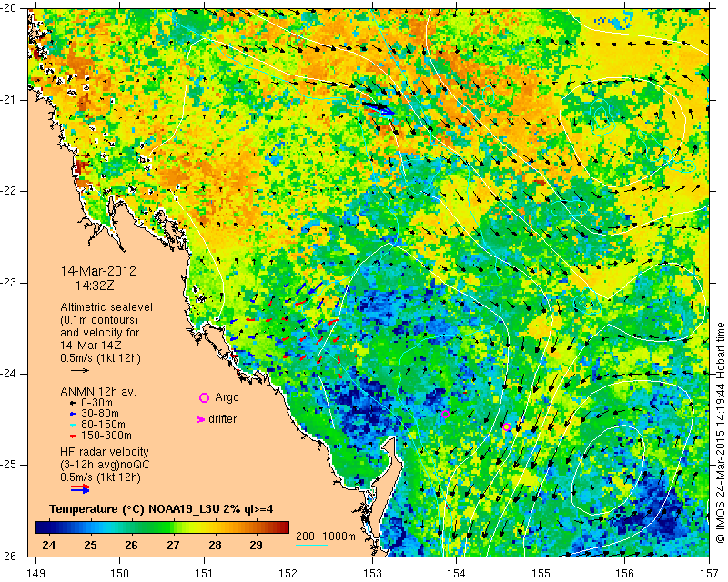Image resolution: width=728 pixels, height=582 pixels.
Task: Click the '0-30m' depth label
Action: click(x=96, y=403)
